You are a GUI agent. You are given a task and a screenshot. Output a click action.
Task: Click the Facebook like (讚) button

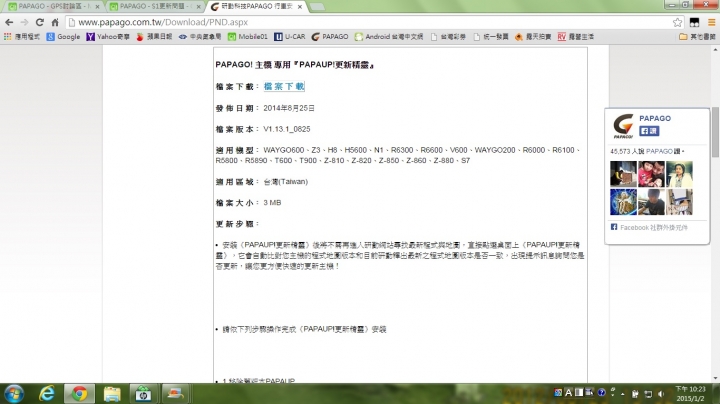point(649,131)
